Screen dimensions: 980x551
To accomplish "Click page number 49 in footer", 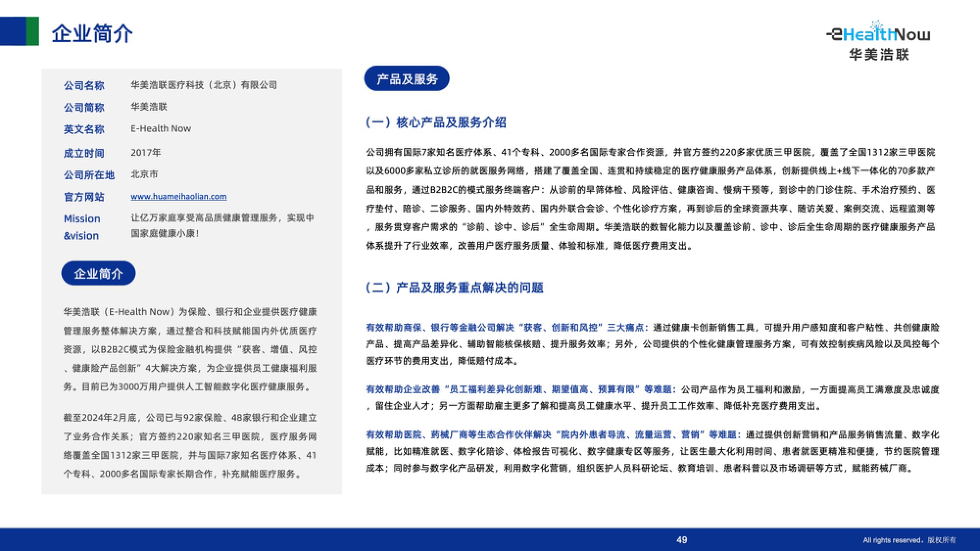I will click(682, 540).
